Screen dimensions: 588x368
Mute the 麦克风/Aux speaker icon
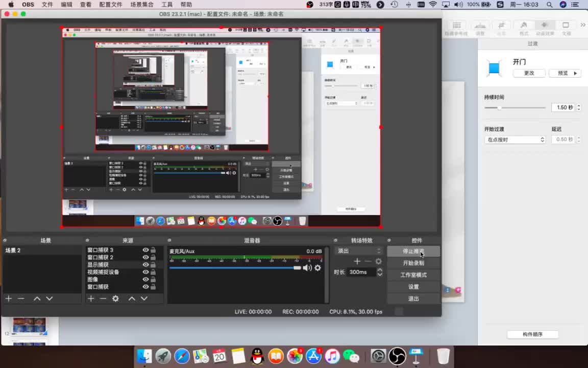point(307,268)
